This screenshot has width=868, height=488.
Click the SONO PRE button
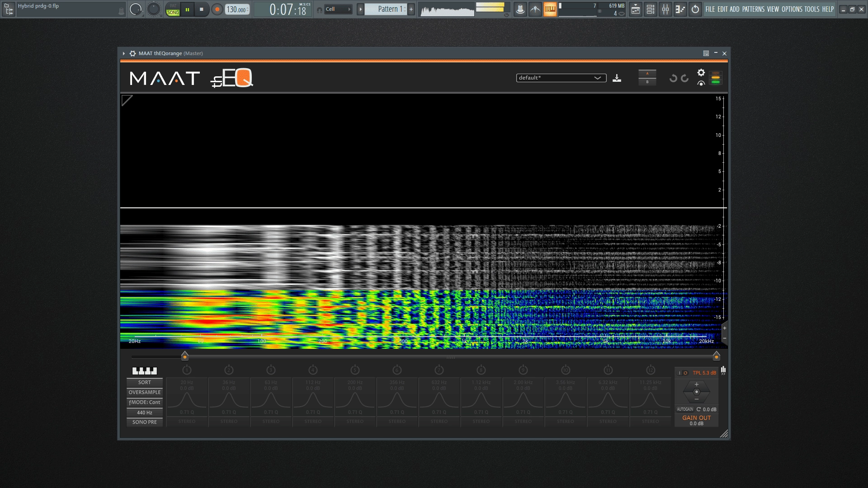pos(145,422)
